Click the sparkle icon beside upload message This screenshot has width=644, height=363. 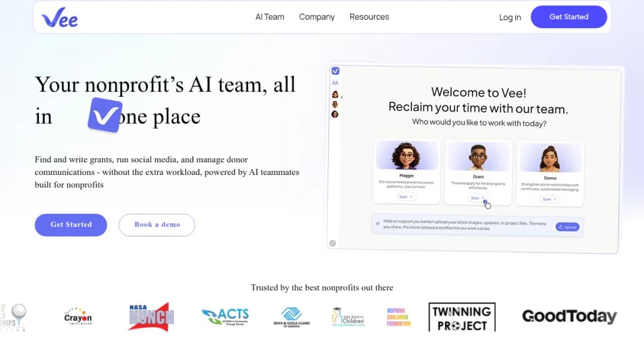coord(377,224)
